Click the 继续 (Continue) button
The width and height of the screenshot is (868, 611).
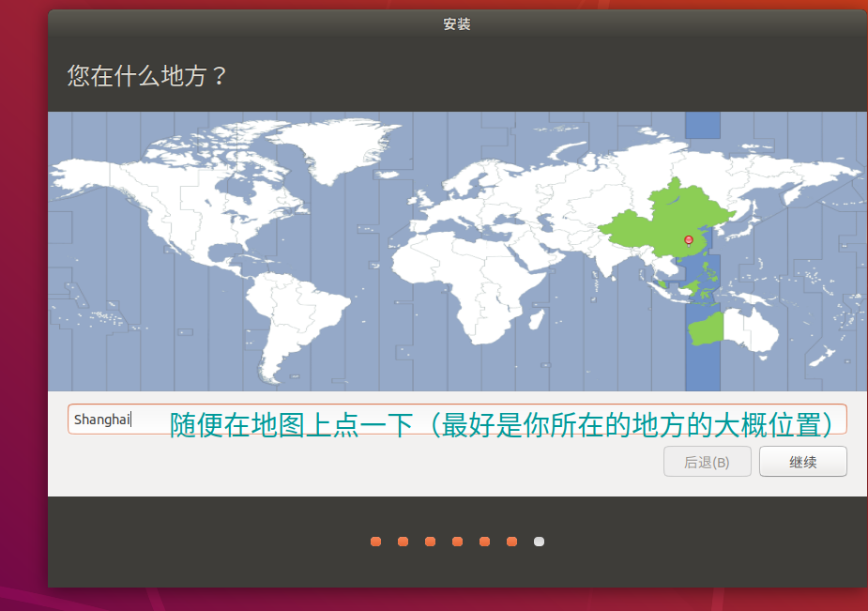802,462
